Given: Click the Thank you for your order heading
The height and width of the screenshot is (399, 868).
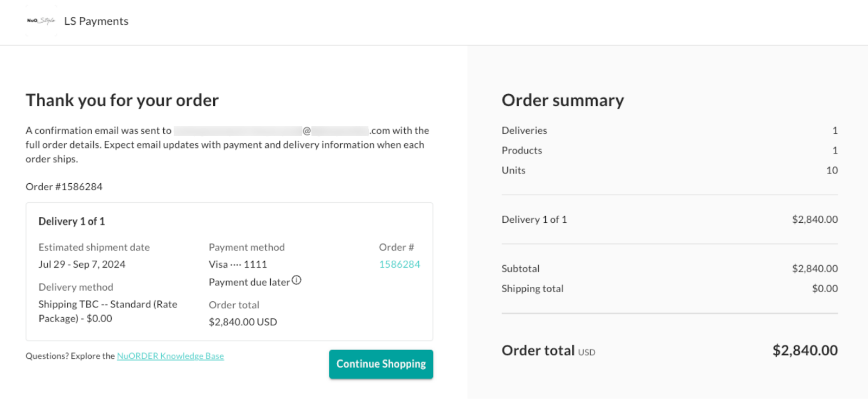Looking at the screenshot, I should point(122,100).
